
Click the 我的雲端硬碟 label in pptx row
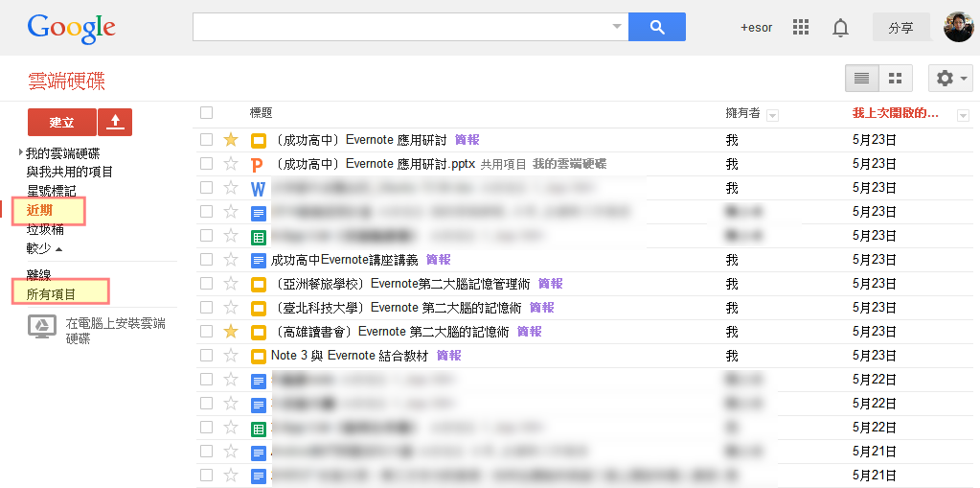coord(569,164)
